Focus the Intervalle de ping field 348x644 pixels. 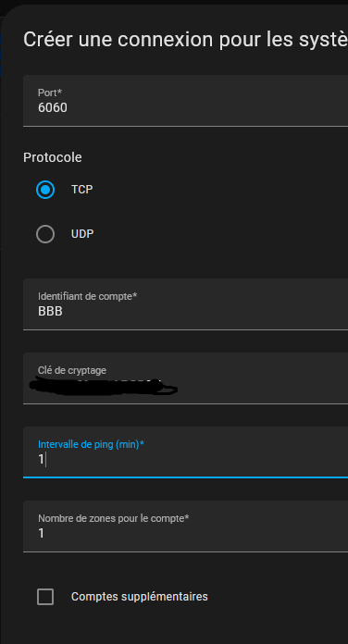pyautogui.click(x=185, y=452)
